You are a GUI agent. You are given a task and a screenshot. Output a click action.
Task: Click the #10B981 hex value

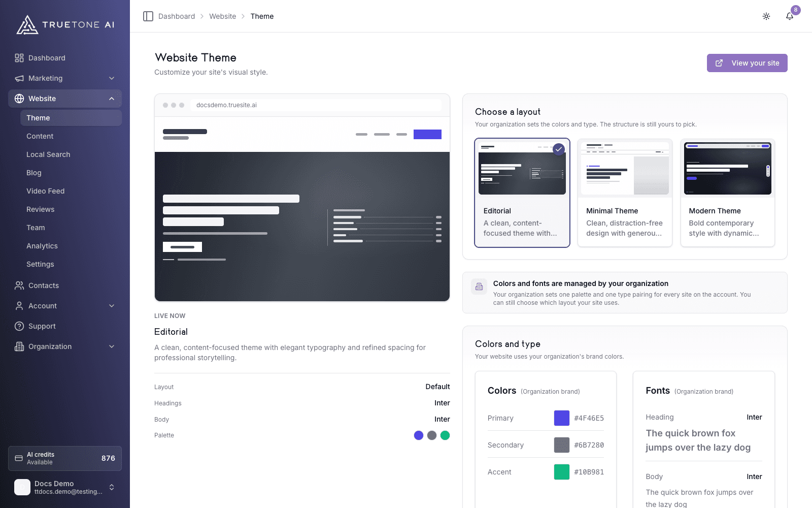pyautogui.click(x=589, y=472)
